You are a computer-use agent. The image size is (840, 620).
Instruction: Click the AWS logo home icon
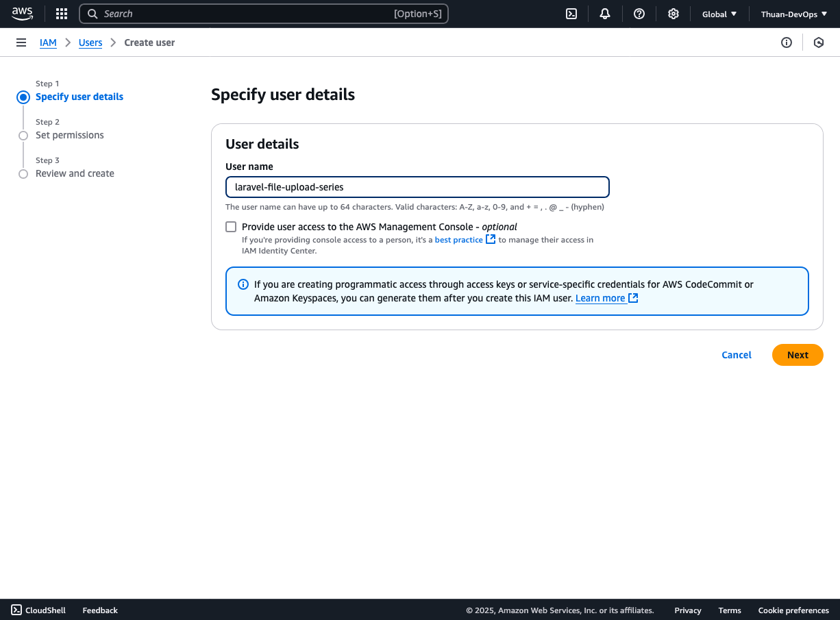pyautogui.click(x=22, y=14)
